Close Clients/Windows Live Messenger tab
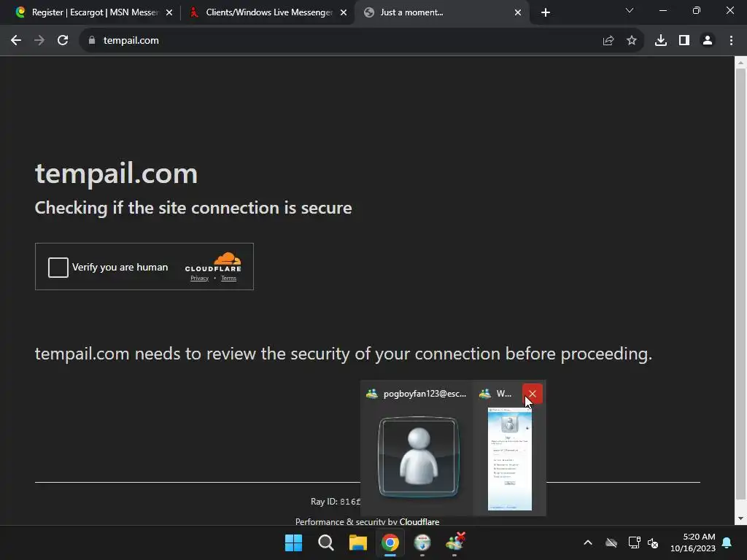747x560 pixels. 344,12
